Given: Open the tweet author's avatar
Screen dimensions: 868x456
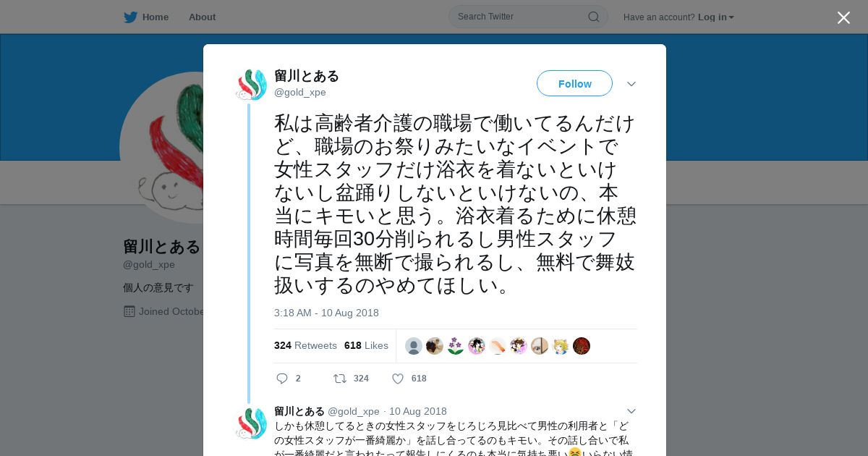Looking at the screenshot, I should tap(252, 85).
